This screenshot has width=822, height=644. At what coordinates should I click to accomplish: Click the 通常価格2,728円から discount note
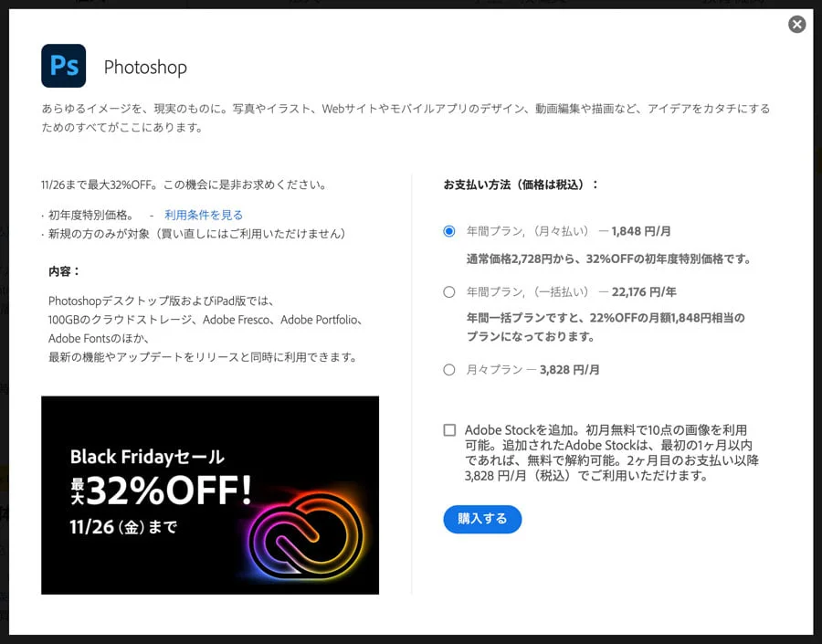[x=609, y=259]
